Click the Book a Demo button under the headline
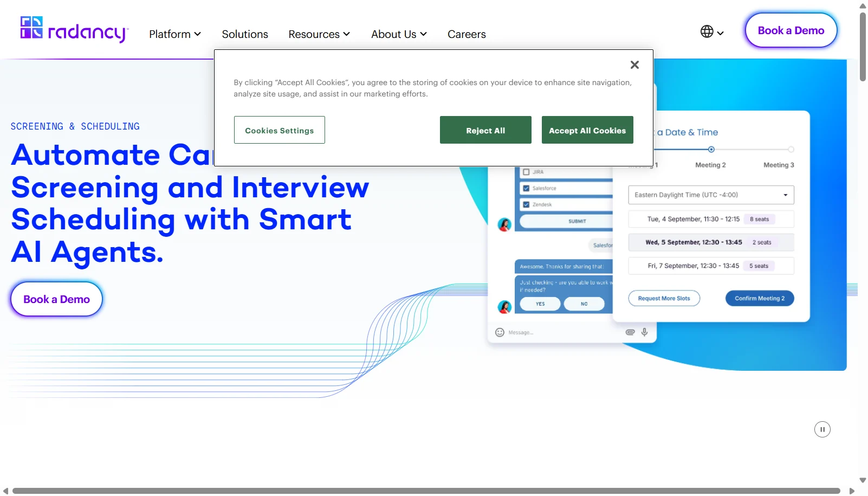Viewport: 868px width, 496px height. click(x=56, y=299)
